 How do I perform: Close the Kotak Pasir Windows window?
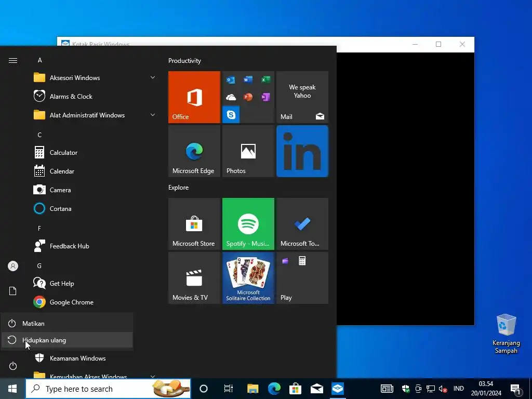[x=462, y=44]
